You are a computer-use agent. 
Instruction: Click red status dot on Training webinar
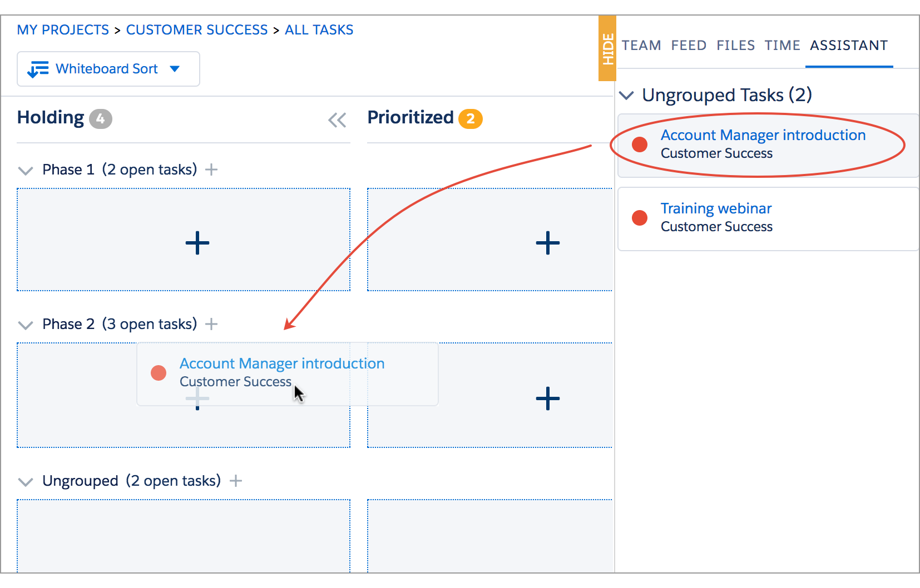point(640,218)
